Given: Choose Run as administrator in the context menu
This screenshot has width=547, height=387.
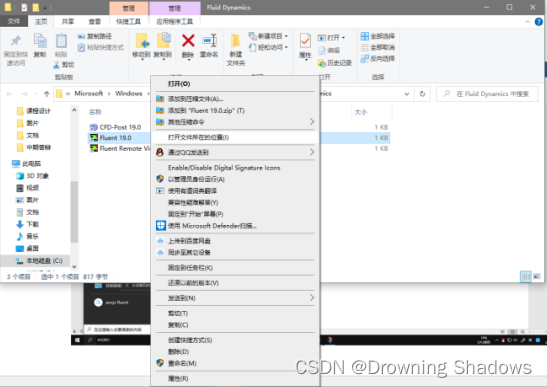Looking at the screenshot, I should click(x=235, y=179).
